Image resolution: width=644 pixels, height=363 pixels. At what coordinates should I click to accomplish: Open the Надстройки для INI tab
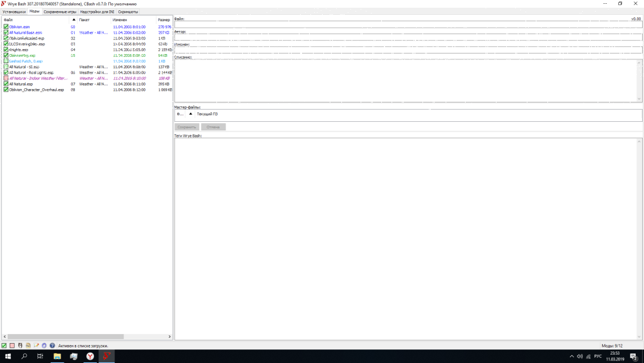(97, 12)
